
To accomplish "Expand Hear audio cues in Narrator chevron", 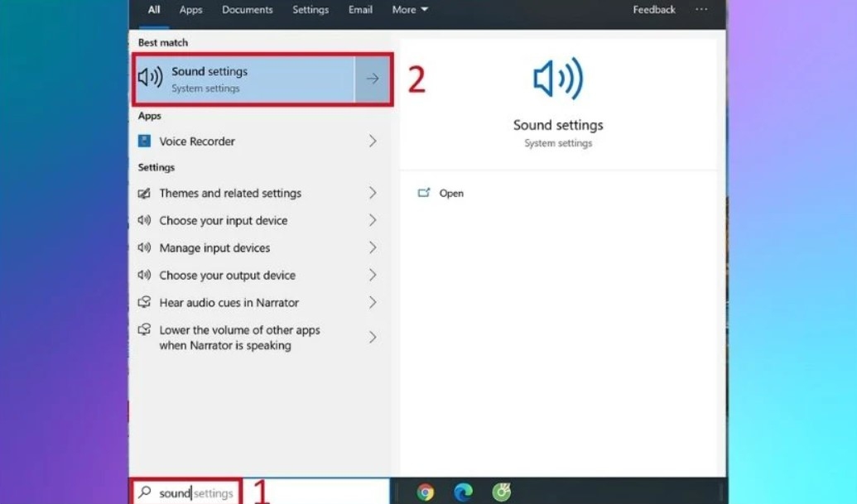I will click(x=373, y=303).
